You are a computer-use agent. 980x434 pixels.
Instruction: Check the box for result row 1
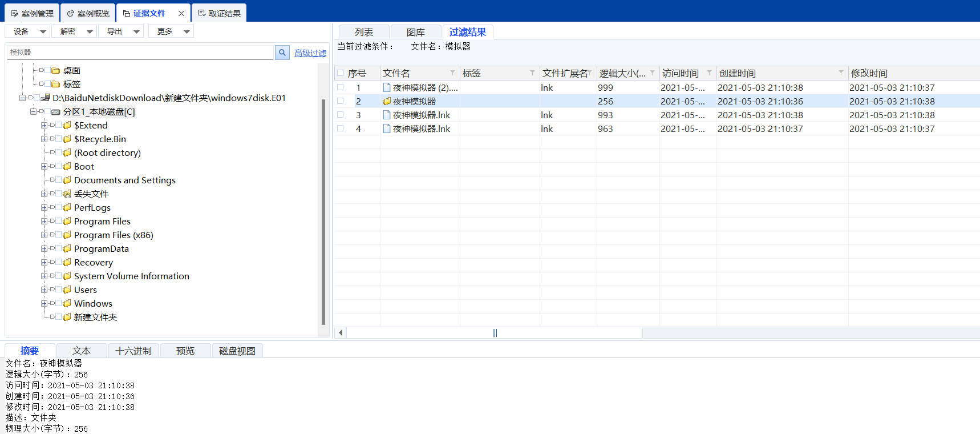(x=341, y=87)
